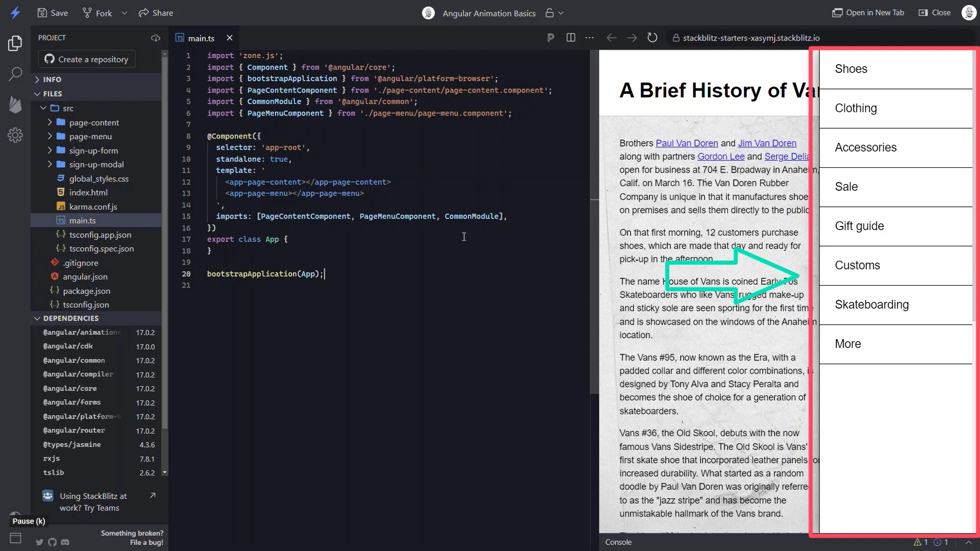Create a repository on GitHub
This screenshot has height=551, width=980.
(x=87, y=59)
